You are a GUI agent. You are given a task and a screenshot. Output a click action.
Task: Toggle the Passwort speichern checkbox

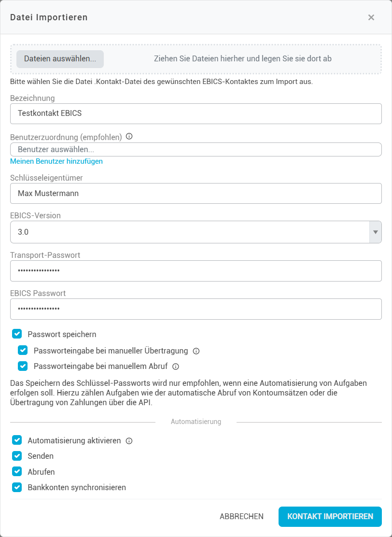point(17,334)
